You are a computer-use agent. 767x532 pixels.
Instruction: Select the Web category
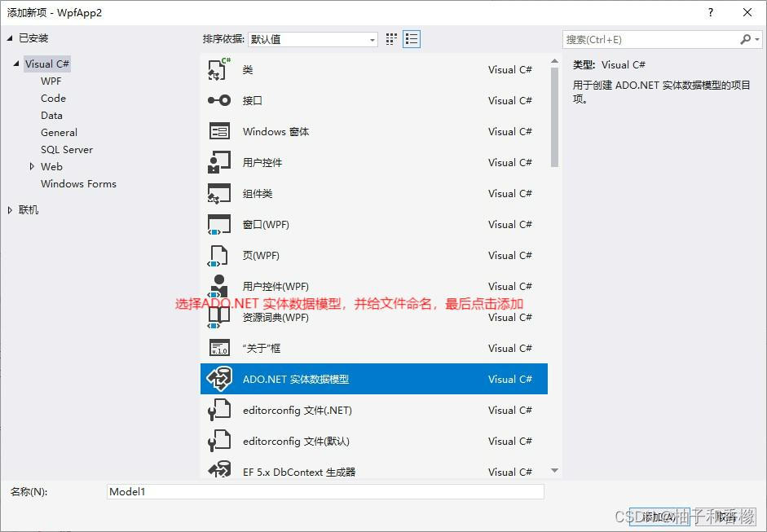click(51, 167)
